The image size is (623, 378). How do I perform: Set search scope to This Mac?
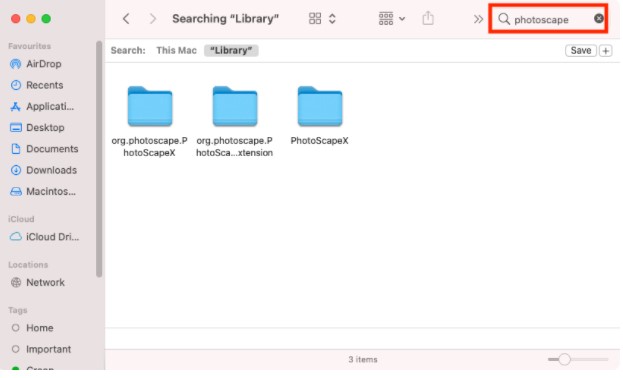176,50
